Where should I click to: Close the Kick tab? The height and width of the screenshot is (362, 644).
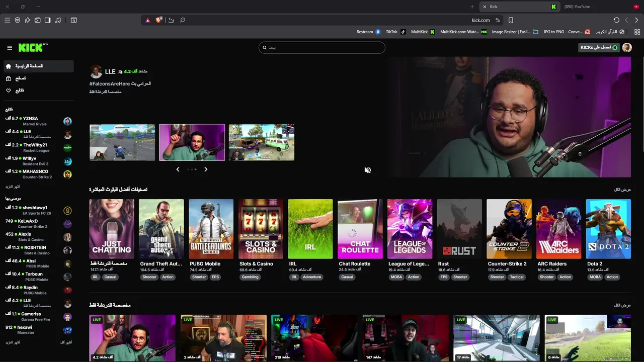coord(485,7)
